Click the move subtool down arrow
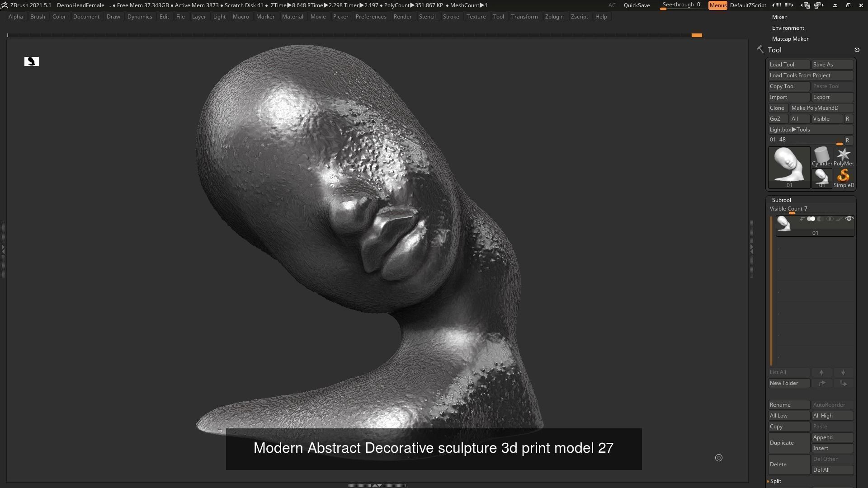The width and height of the screenshot is (868, 488). 843,372
